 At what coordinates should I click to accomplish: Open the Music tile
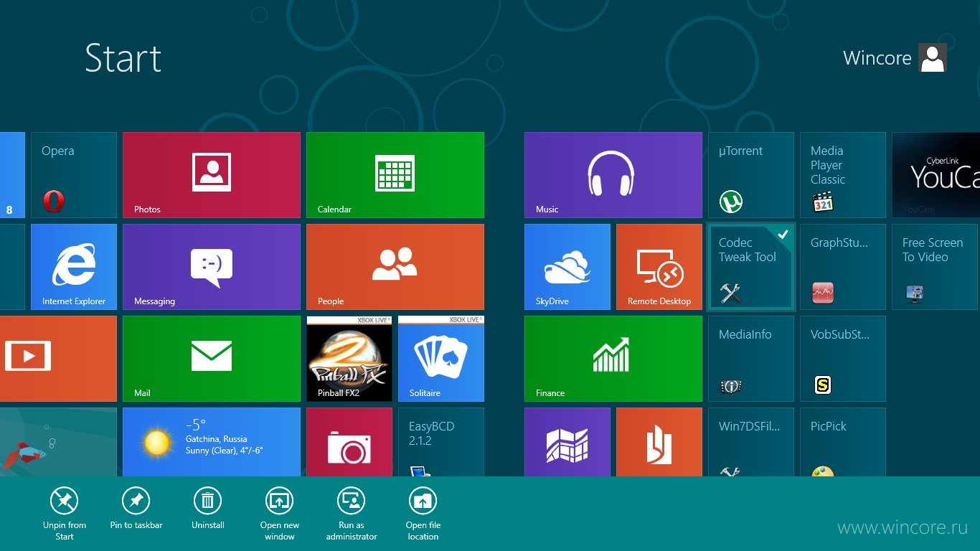point(613,175)
